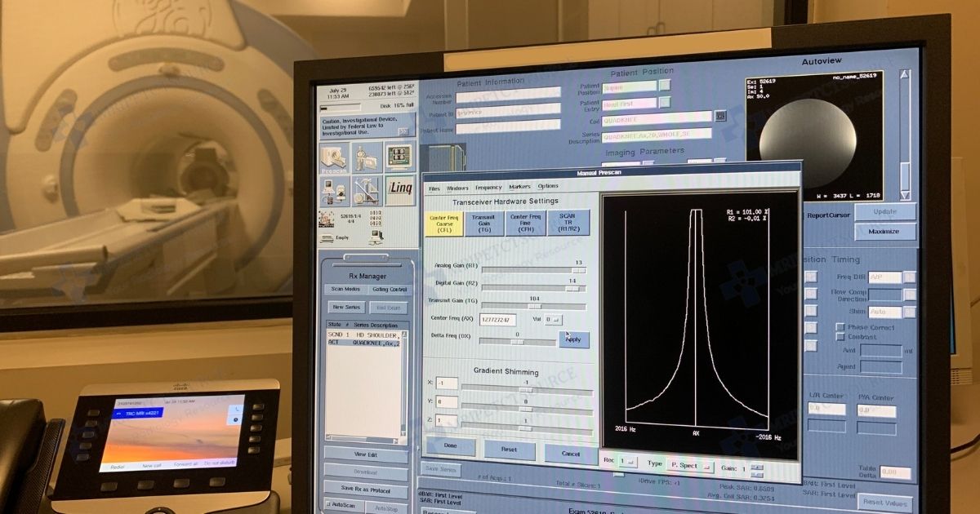Open the Markers menu
This screenshot has height=514, width=980.
519,187
